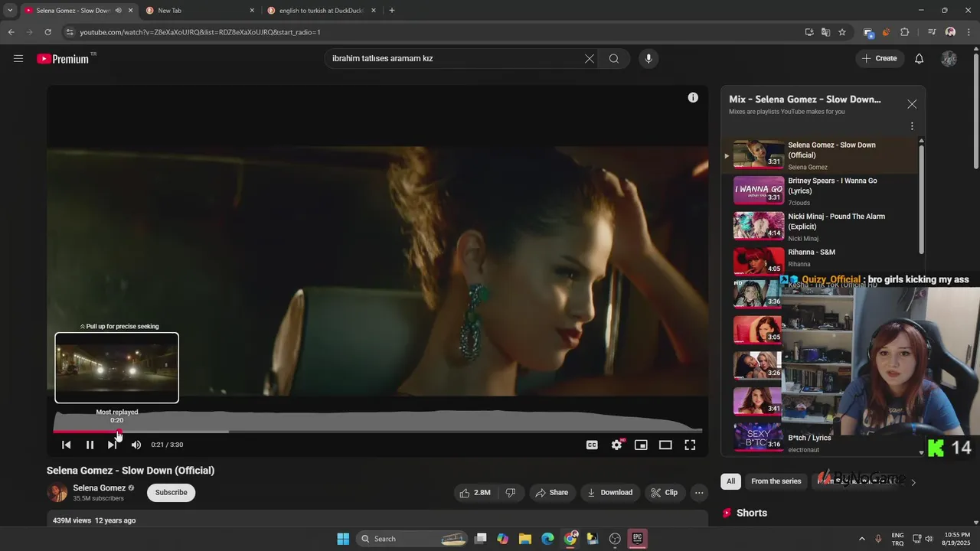
Task: Open File Explorer from taskbar
Action: (x=525, y=539)
